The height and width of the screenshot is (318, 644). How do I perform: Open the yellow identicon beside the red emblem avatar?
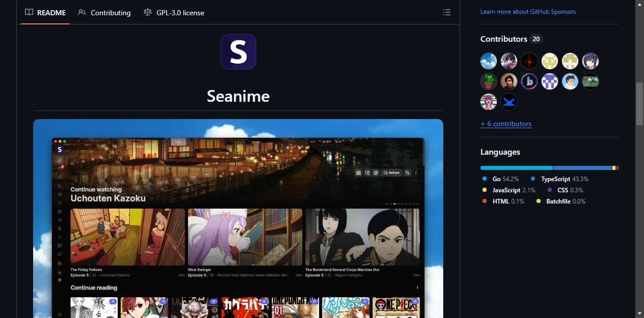[550, 61]
